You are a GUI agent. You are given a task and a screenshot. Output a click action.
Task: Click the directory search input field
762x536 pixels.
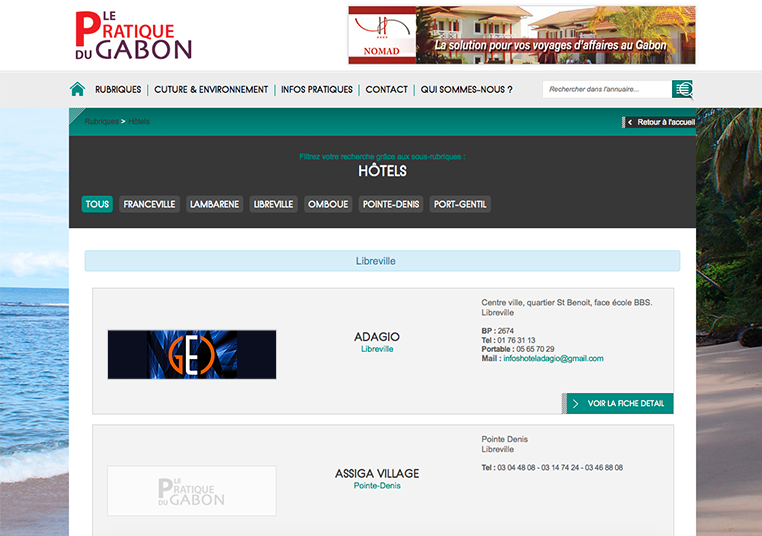[606, 89]
